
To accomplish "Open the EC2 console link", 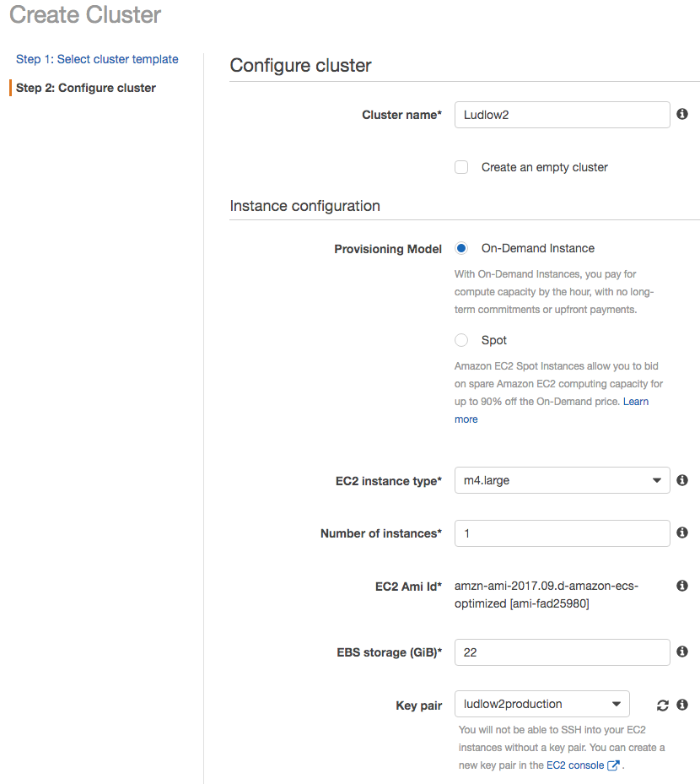I will tap(576, 765).
